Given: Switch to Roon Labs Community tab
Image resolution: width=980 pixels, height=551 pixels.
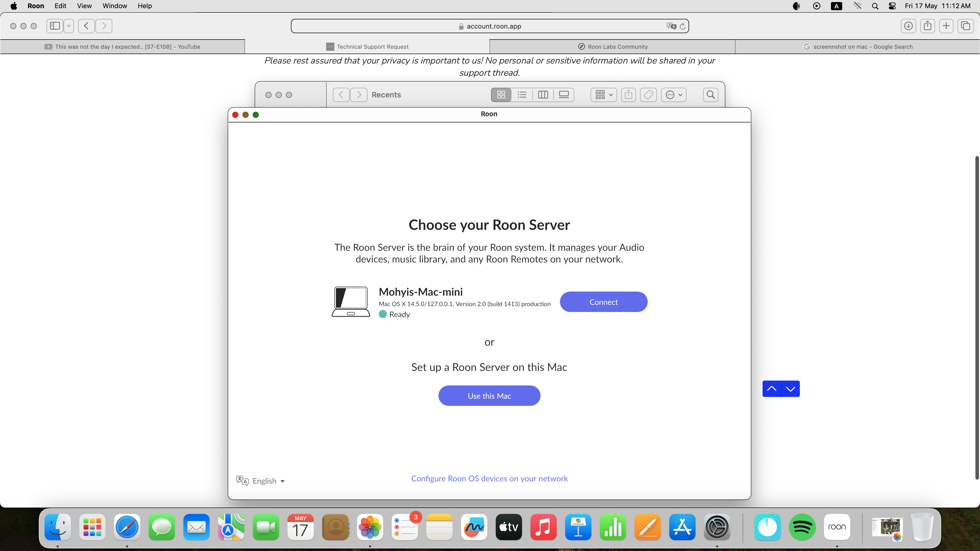Looking at the screenshot, I should pos(612,46).
